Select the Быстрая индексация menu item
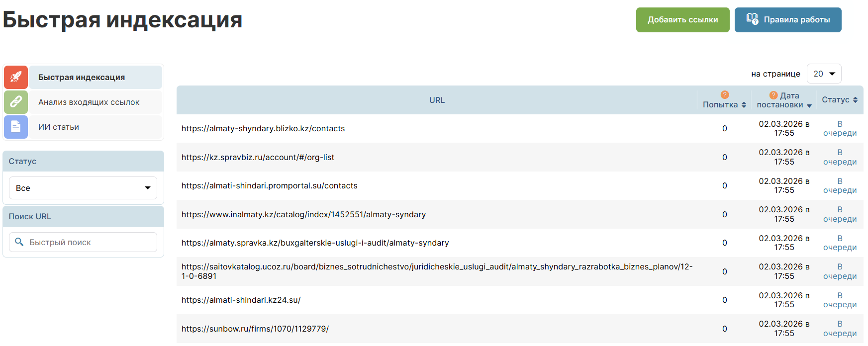 click(82, 77)
